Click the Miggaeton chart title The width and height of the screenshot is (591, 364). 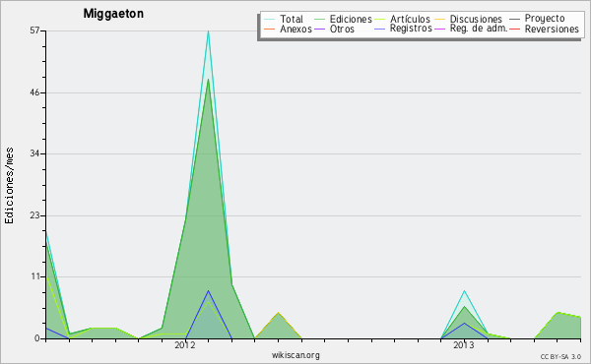click(113, 14)
